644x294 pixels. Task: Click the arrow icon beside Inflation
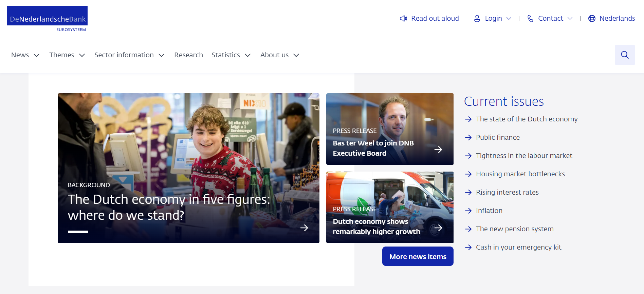[x=468, y=211]
